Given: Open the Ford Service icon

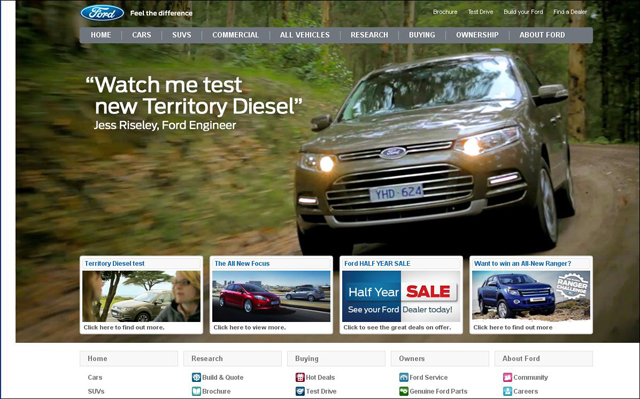Looking at the screenshot, I should click(404, 377).
